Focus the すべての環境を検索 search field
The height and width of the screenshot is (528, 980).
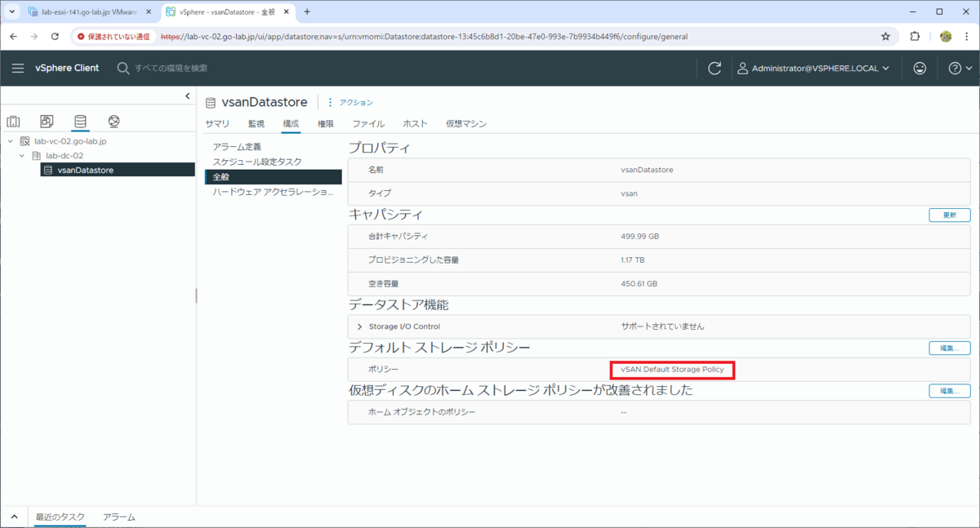[171, 69]
